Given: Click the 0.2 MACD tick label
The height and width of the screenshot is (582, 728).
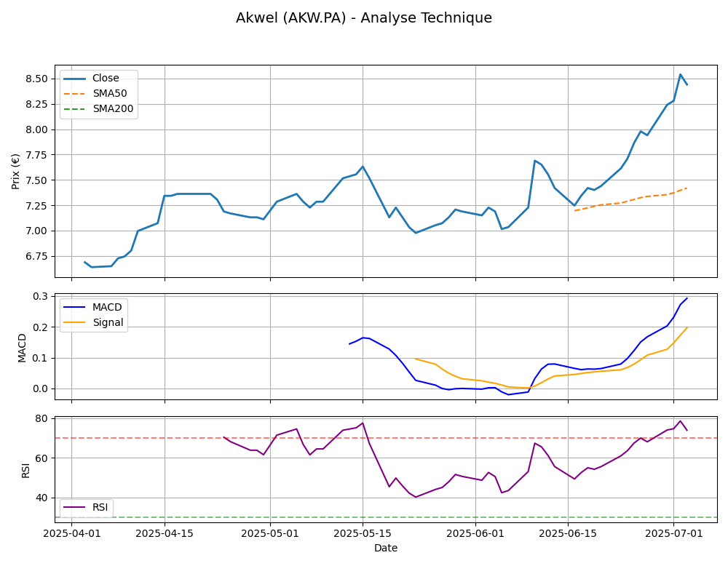Looking at the screenshot, I should tap(40, 327).
